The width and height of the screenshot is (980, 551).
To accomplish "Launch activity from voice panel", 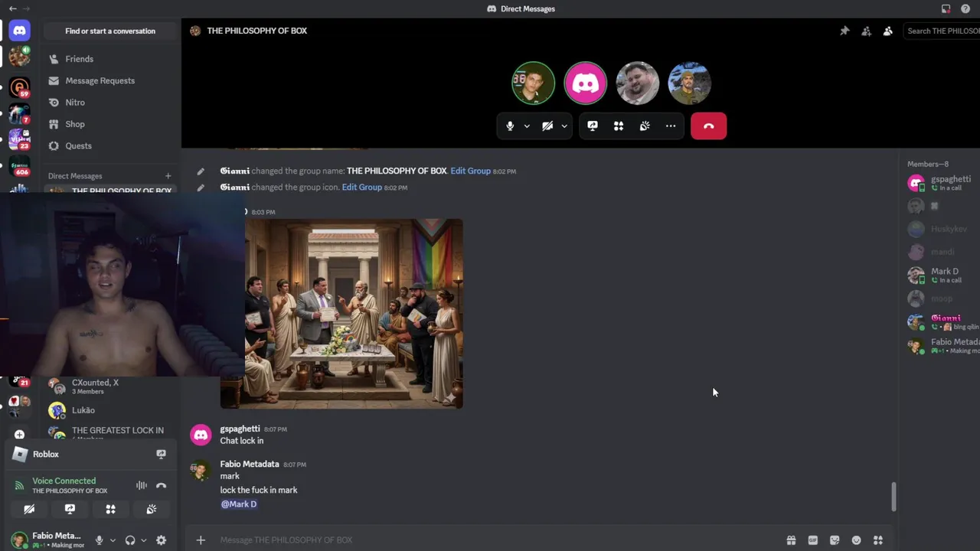I will 110,509.
